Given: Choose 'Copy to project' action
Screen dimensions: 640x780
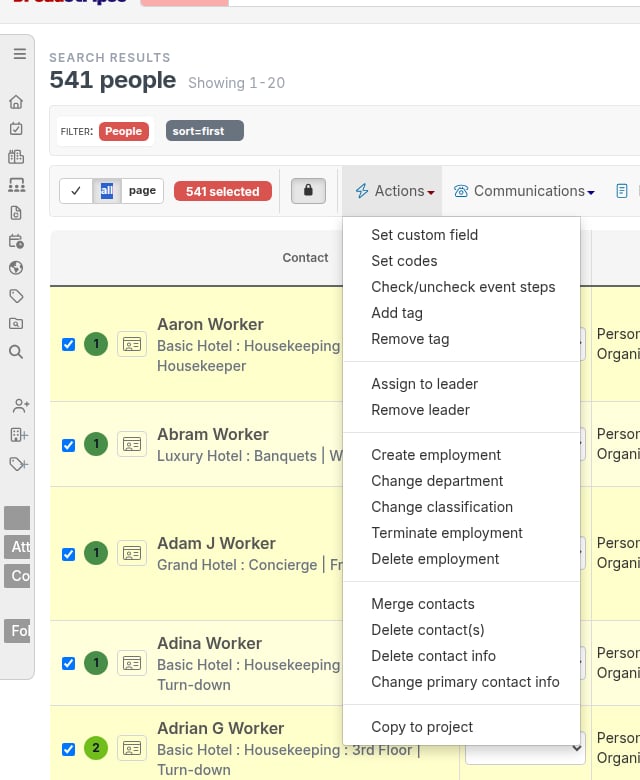Looking at the screenshot, I should 422,727.
